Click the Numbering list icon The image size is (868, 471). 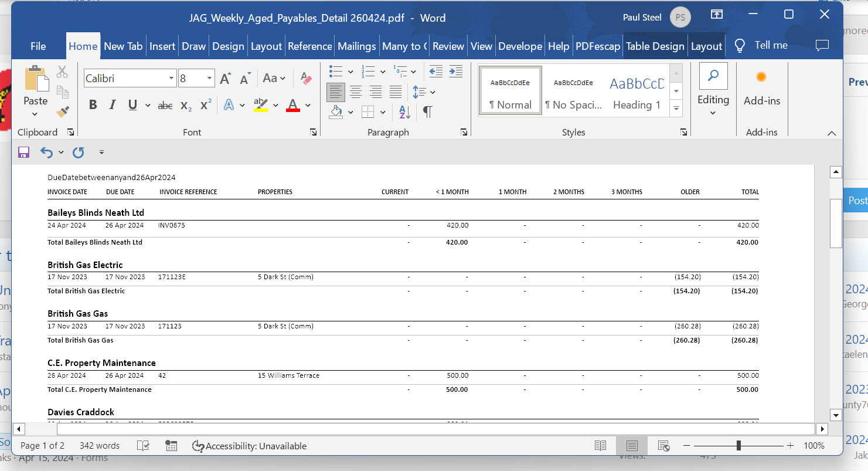[368, 72]
